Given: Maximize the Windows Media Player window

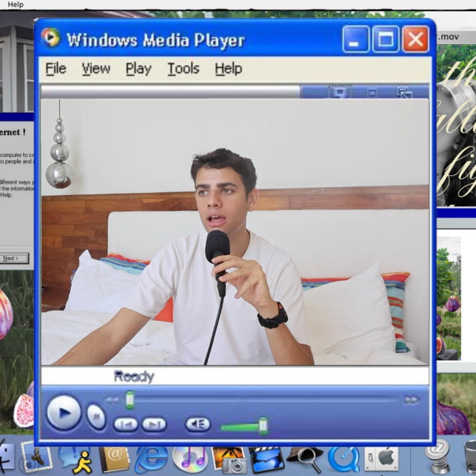Looking at the screenshot, I should 386,39.
